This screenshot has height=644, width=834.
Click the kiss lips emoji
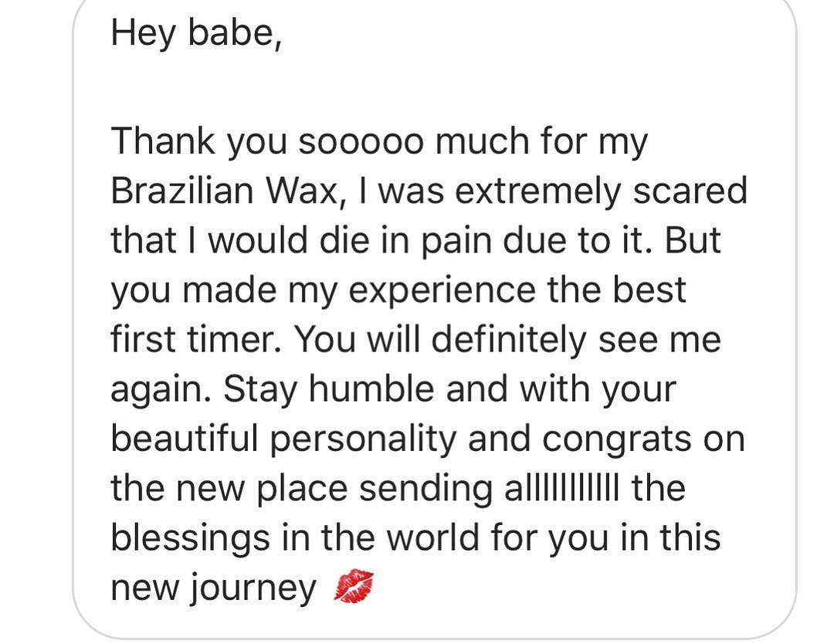[354, 587]
